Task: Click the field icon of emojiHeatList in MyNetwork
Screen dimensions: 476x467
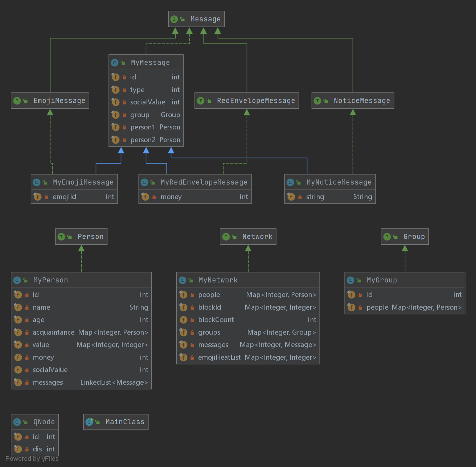Action: click(183, 358)
